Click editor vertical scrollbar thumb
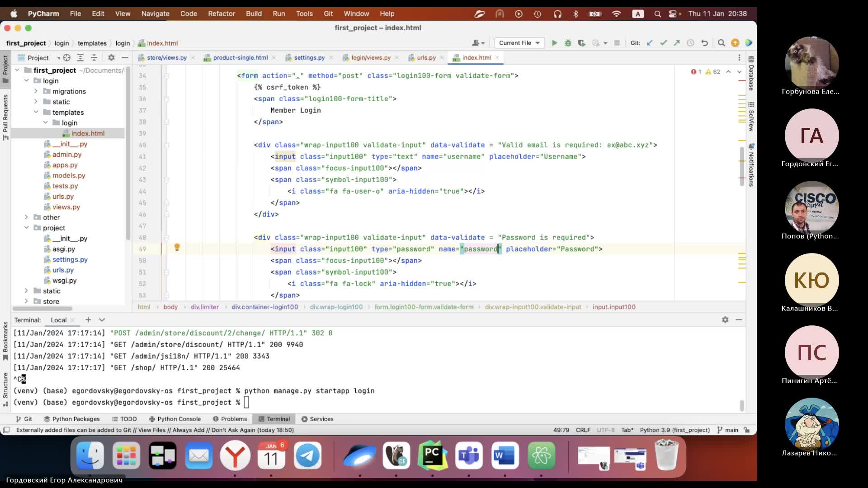 tap(742, 166)
